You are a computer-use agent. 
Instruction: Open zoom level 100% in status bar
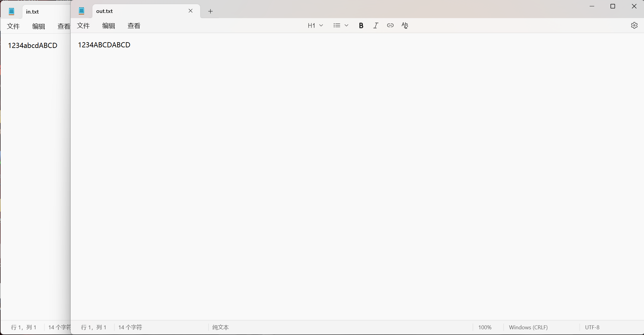pos(485,327)
